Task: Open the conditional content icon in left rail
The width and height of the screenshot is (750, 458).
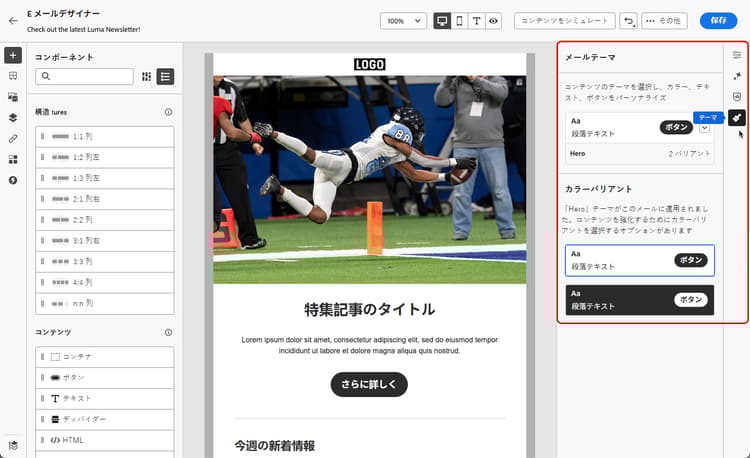Action: pos(13,180)
